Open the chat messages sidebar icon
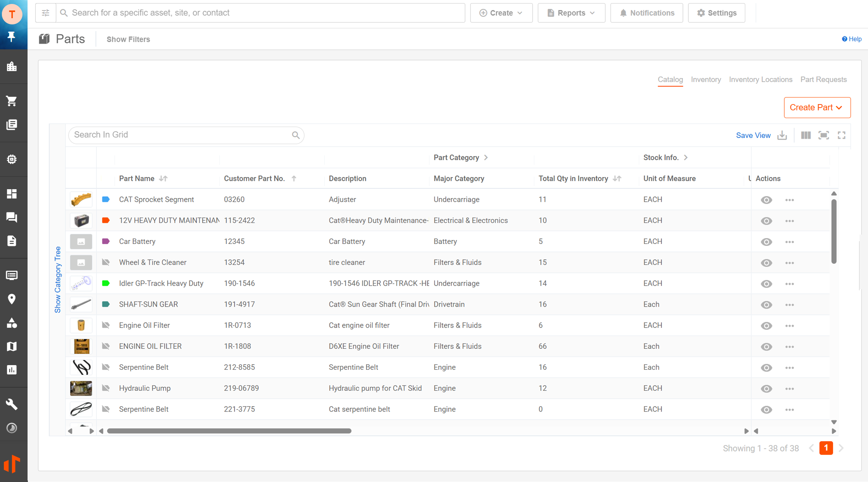This screenshot has width=868, height=482. point(12,217)
